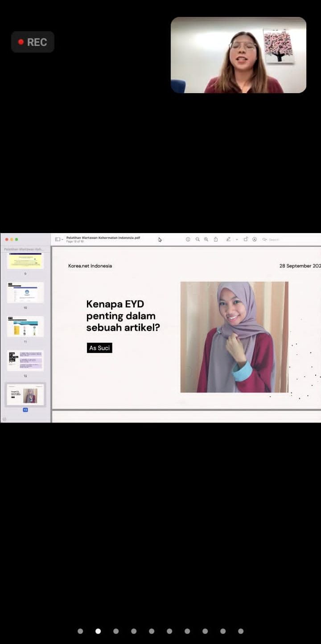Click the Inspector info icon in Preview toolbar
The height and width of the screenshot is (644, 321).
(188, 239)
